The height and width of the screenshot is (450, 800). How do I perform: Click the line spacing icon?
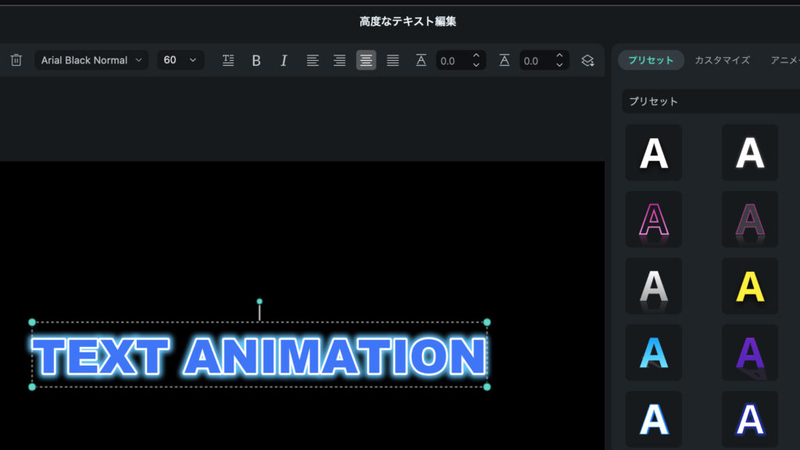coord(504,60)
